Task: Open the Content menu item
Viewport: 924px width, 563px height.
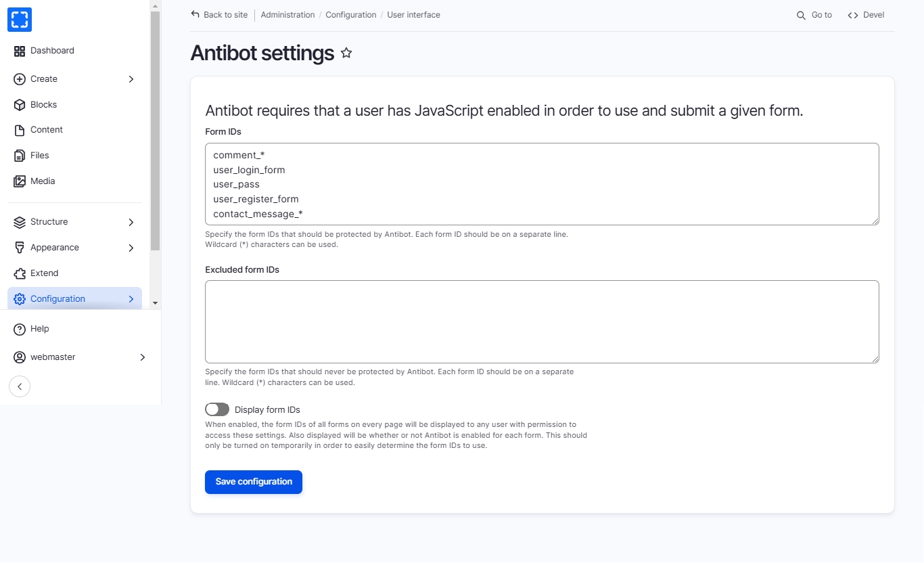Action: pyautogui.click(x=47, y=130)
